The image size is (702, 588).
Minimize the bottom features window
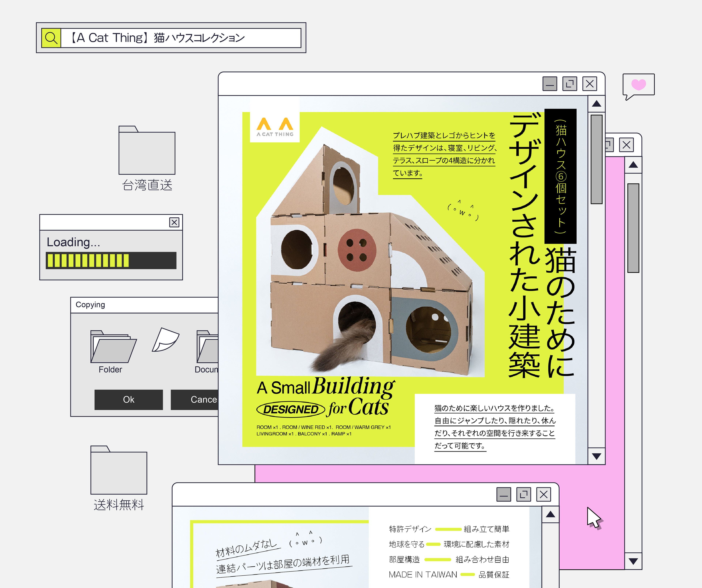pos(503,494)
